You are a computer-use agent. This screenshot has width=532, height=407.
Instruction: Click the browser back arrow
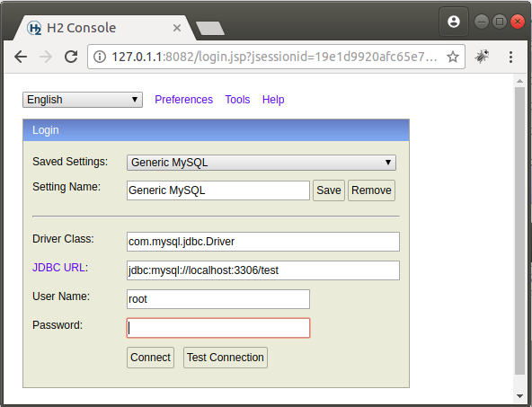point(21,57)
